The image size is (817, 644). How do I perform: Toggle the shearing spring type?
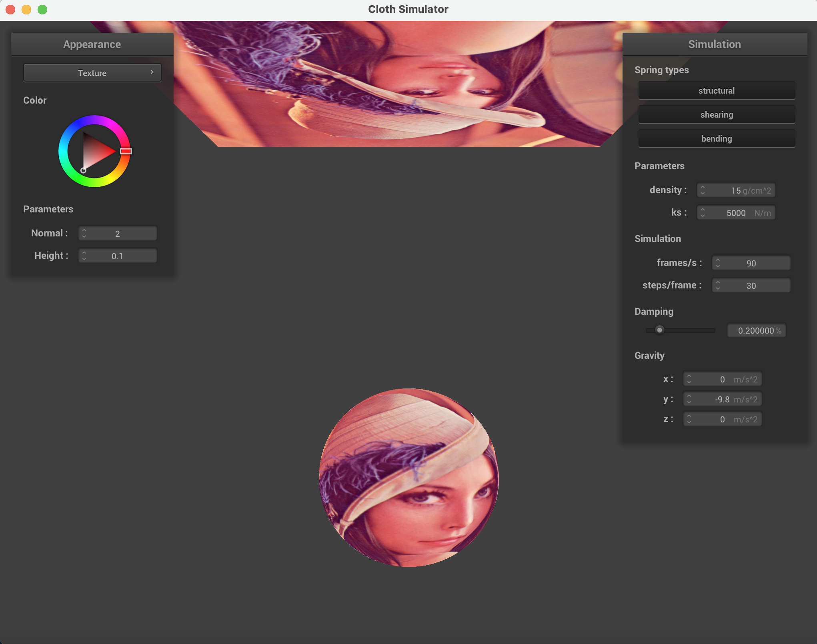pyautogui.click(x=716, y=115)
